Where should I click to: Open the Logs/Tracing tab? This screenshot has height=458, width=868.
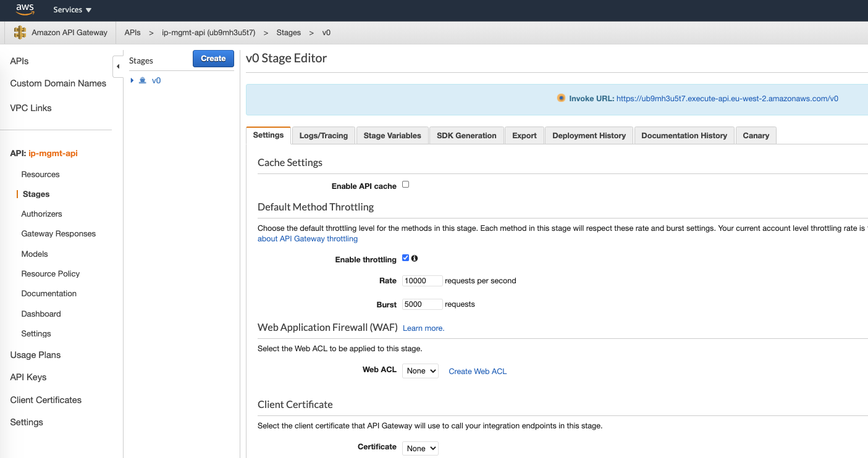[x=324, y=136]
